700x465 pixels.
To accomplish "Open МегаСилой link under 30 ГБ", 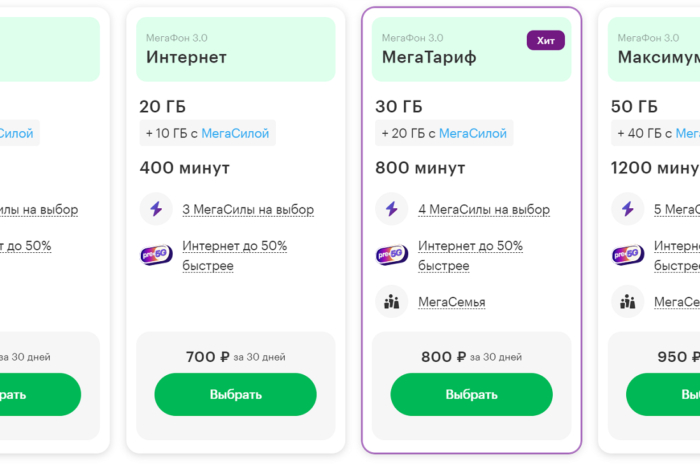I will [473, 133].
